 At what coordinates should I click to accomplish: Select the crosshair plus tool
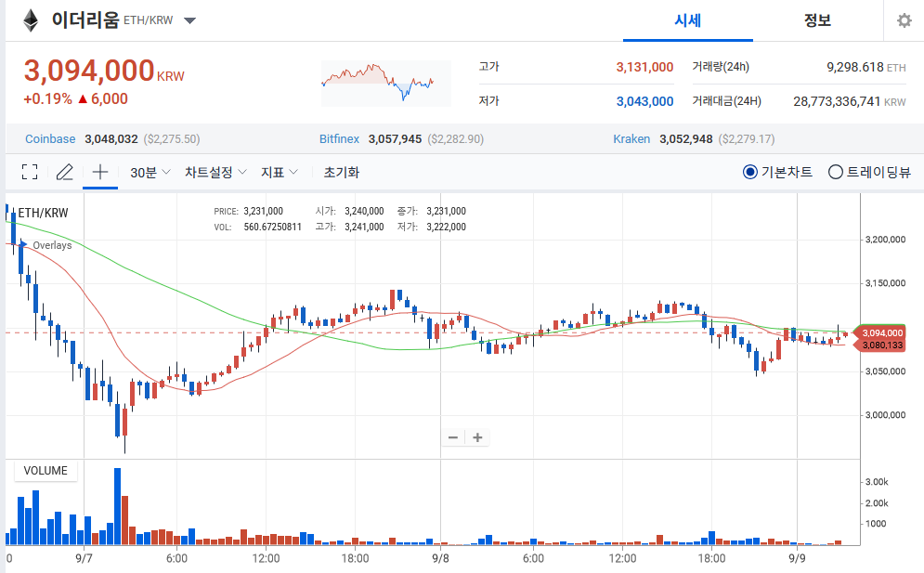[x=100, y=172]
